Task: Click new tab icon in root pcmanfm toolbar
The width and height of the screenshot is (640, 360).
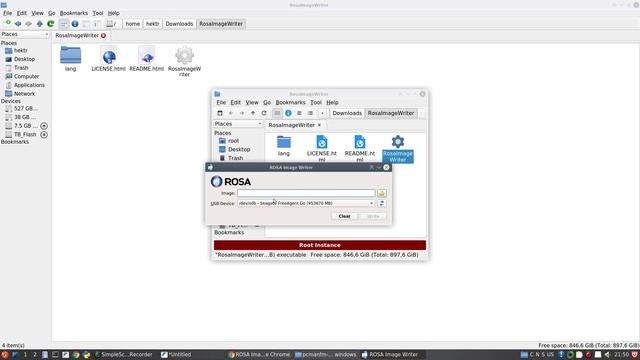Action: 220,113
